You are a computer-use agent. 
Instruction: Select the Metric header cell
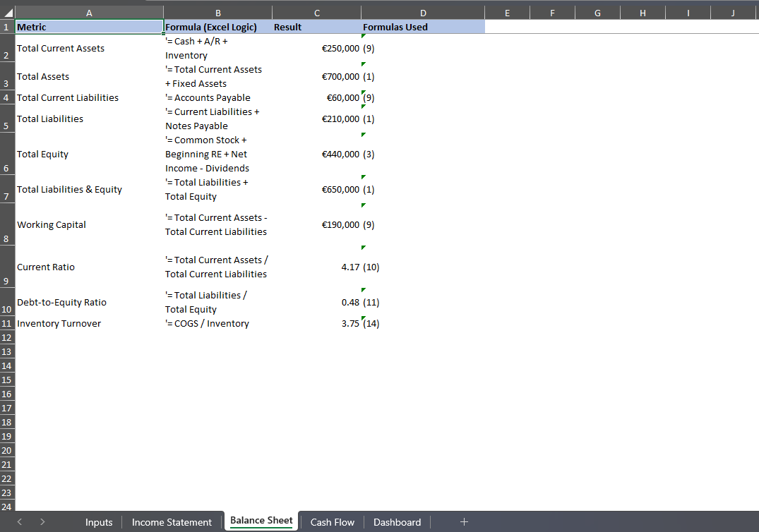89,27
